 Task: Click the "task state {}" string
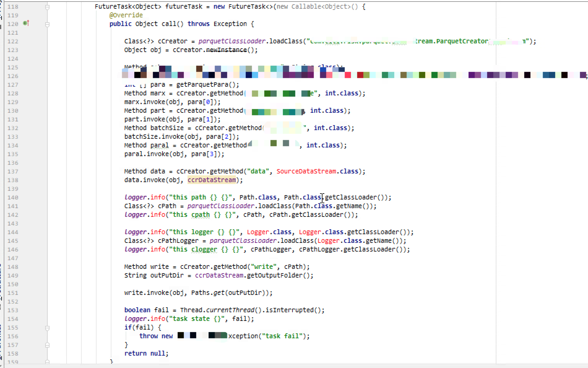(197, 319)
